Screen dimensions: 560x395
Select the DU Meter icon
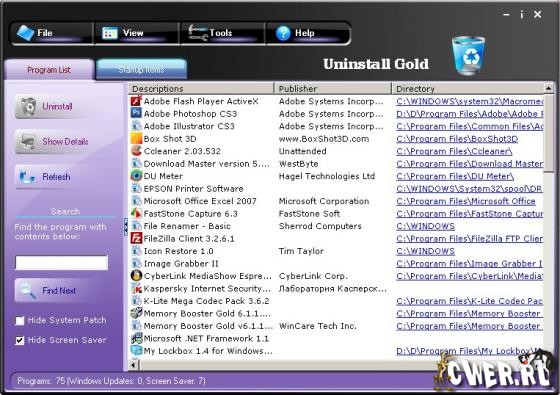(136, 176)
